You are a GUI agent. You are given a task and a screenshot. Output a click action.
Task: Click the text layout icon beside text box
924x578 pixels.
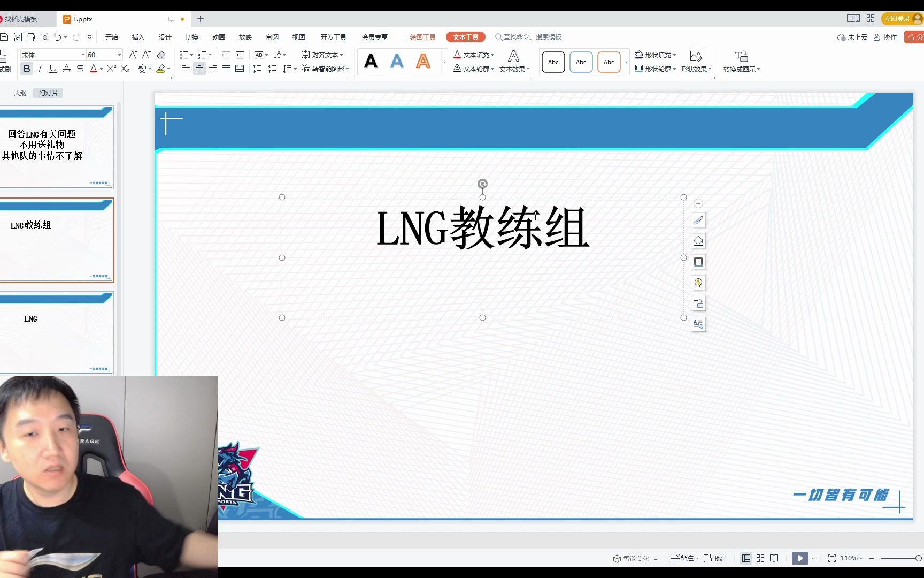pyautogui.click(x=698, y=324)
